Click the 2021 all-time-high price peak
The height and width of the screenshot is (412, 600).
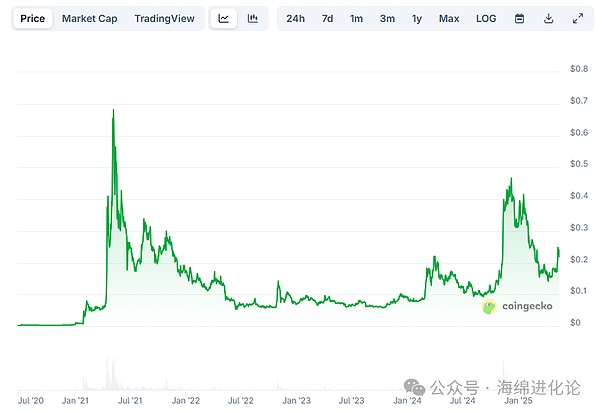point(113,111)
